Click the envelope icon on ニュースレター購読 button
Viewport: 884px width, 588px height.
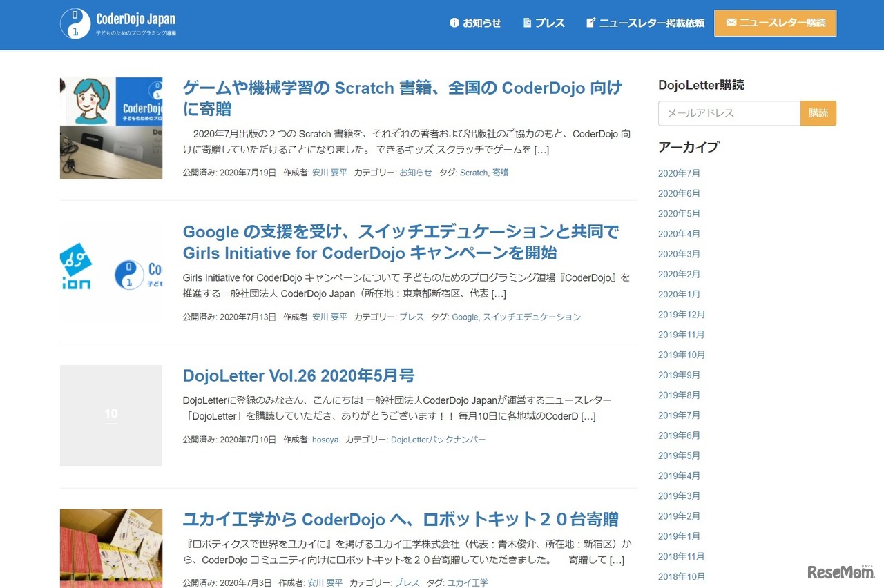(x=731, y=23)
